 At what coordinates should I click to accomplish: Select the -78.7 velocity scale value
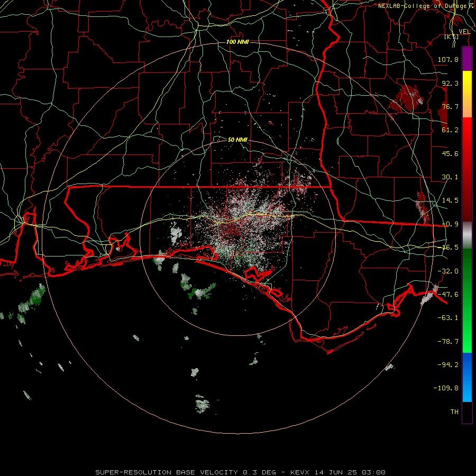point(448,342)
